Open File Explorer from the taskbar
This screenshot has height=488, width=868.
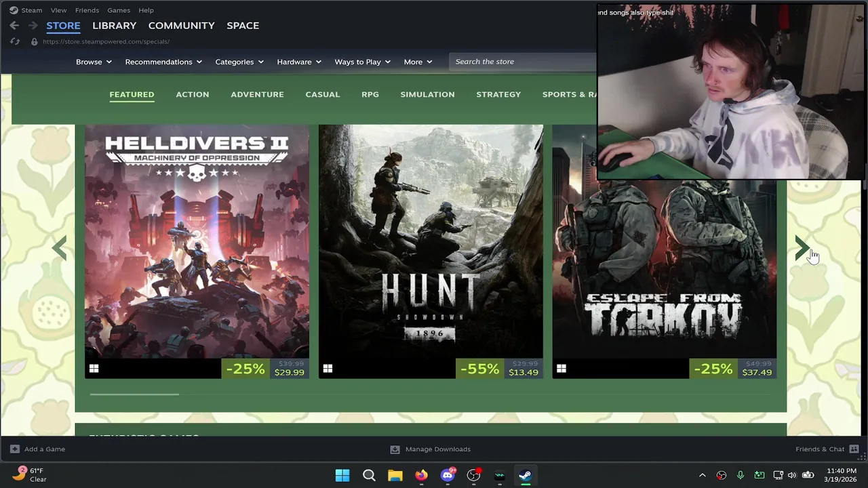pyautogui.click(x=395, y=475)
